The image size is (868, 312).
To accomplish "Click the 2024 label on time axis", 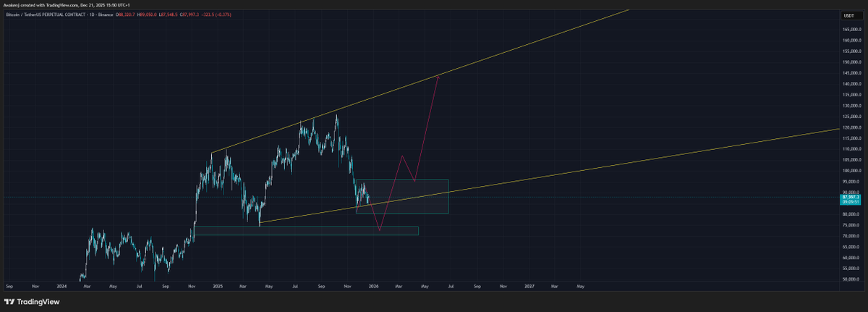I will (61, 286).
